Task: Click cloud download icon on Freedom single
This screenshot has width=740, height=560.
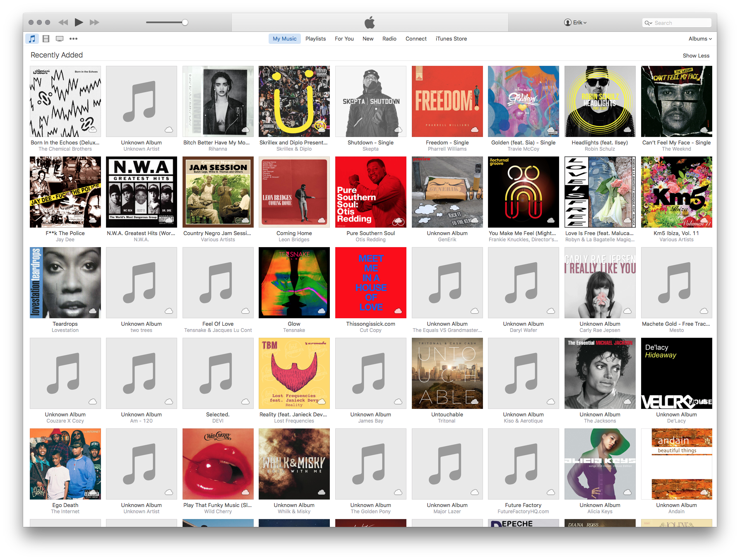Action: click(475, 130)
